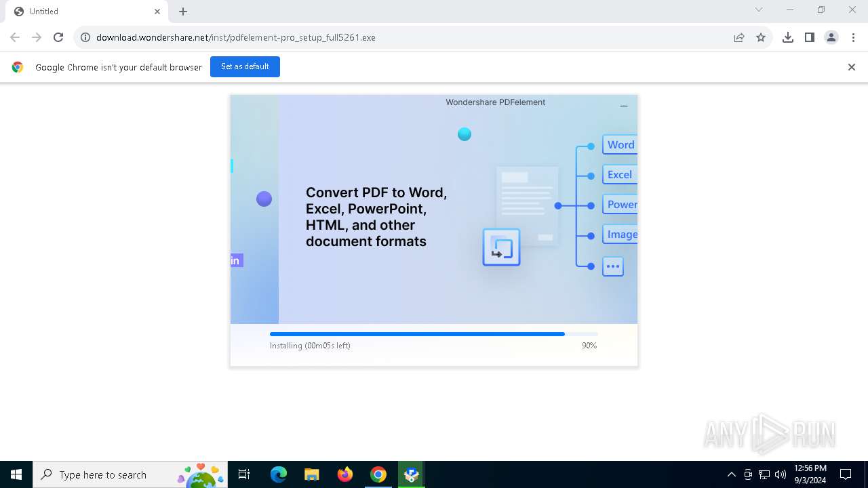Open the network status tray icon
The image size is (868, 488).
764,474
